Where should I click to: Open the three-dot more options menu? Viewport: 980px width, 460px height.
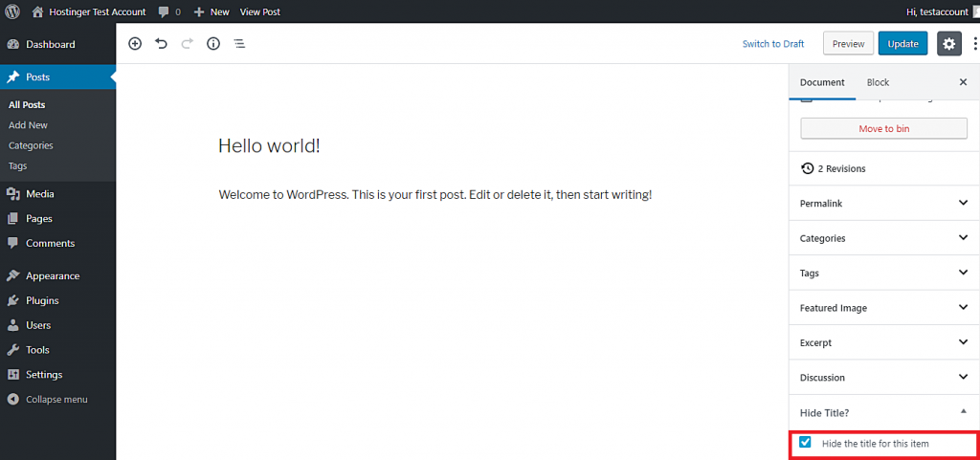974,44
